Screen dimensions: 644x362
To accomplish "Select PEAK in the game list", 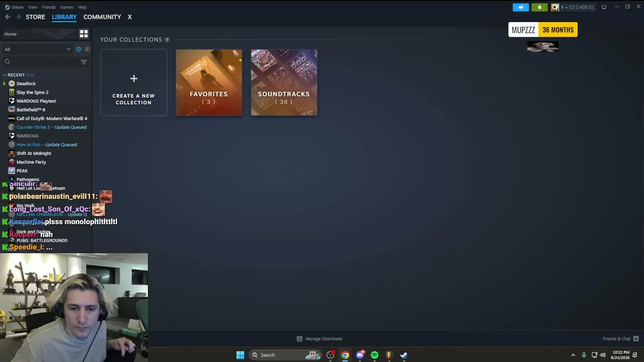I will pyautogui.click(x=22, y=171).
